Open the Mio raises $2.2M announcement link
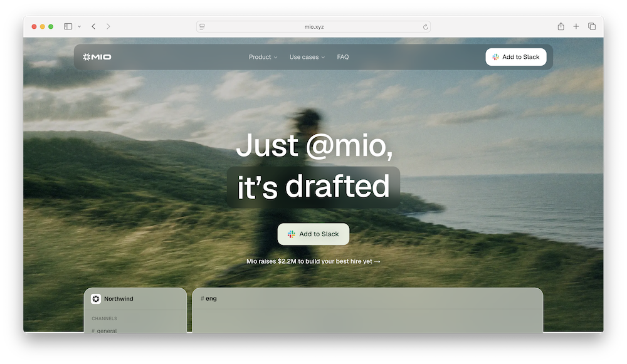The image size is (627, 364). (x=313, y=261)
